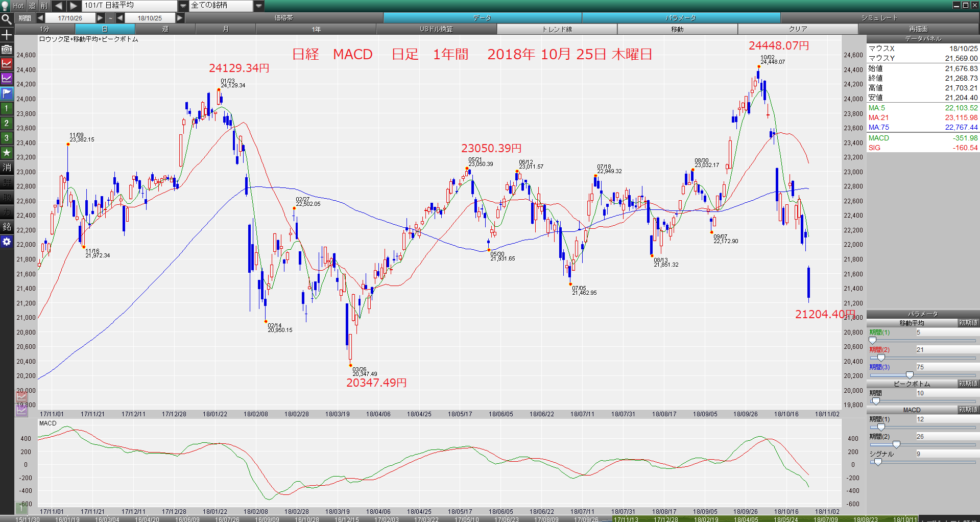Click the green icon beside MACD panel
The width and height of the screenshot is (980, 522).
coord(21,507)
